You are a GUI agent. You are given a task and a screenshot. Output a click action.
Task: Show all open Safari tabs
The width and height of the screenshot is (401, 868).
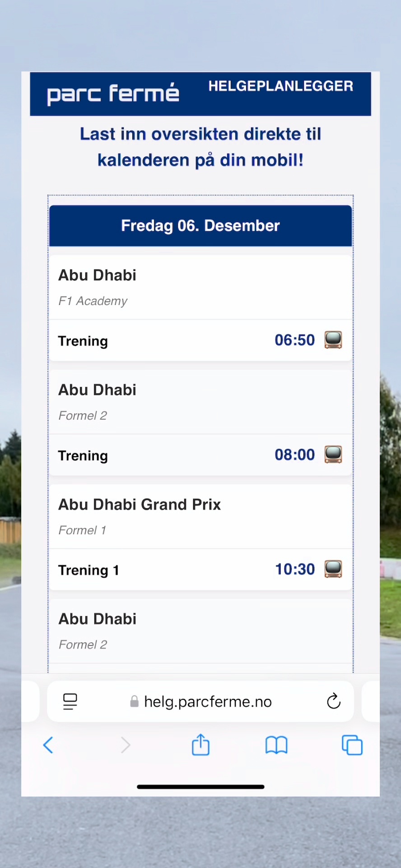pos(352,745)
